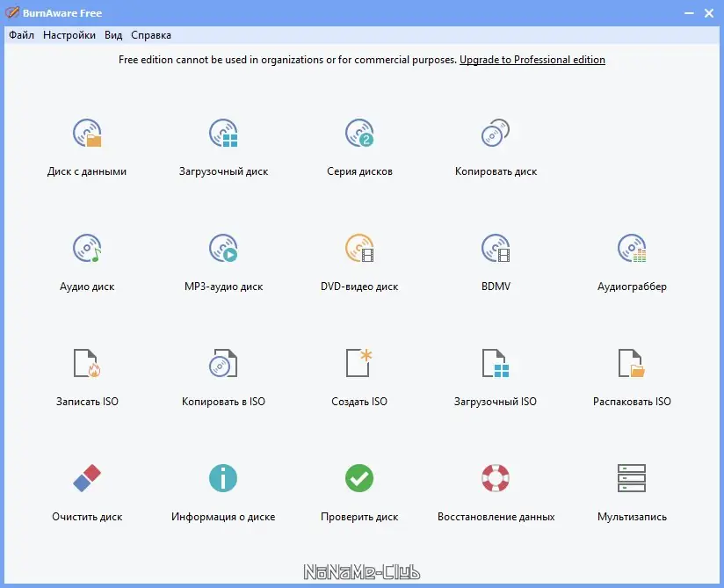Open the Вид menu
The image size is (724, 588).
click(x=113, y=35)
